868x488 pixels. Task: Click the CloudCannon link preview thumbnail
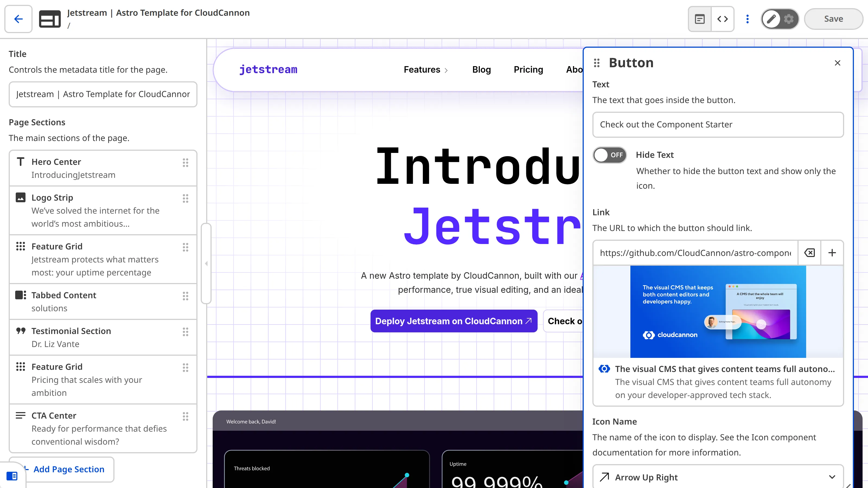pyautogui.click(x=718, y=312)
